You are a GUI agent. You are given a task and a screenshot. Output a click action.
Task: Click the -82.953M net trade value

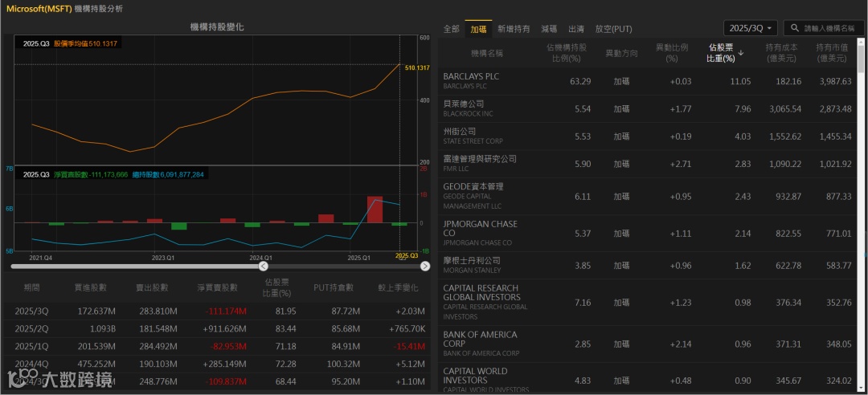pyautogui.click(x=228, y=347)
